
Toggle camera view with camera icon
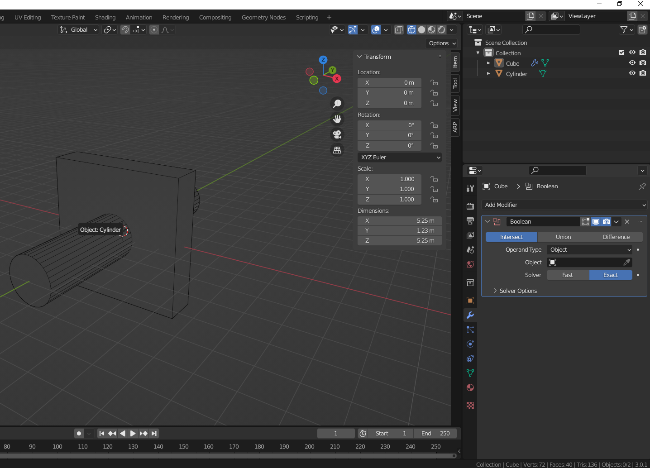tap(337, 135)
